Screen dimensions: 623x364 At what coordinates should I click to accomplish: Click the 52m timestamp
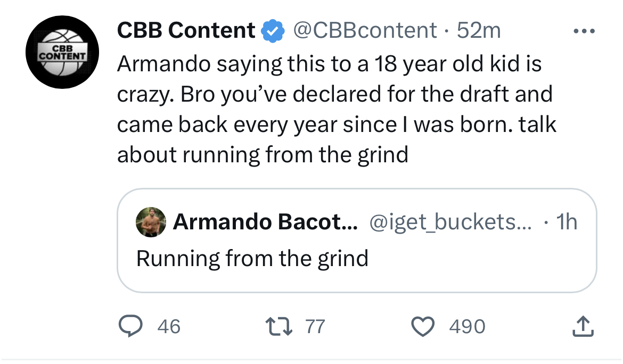tap(479, 30)
